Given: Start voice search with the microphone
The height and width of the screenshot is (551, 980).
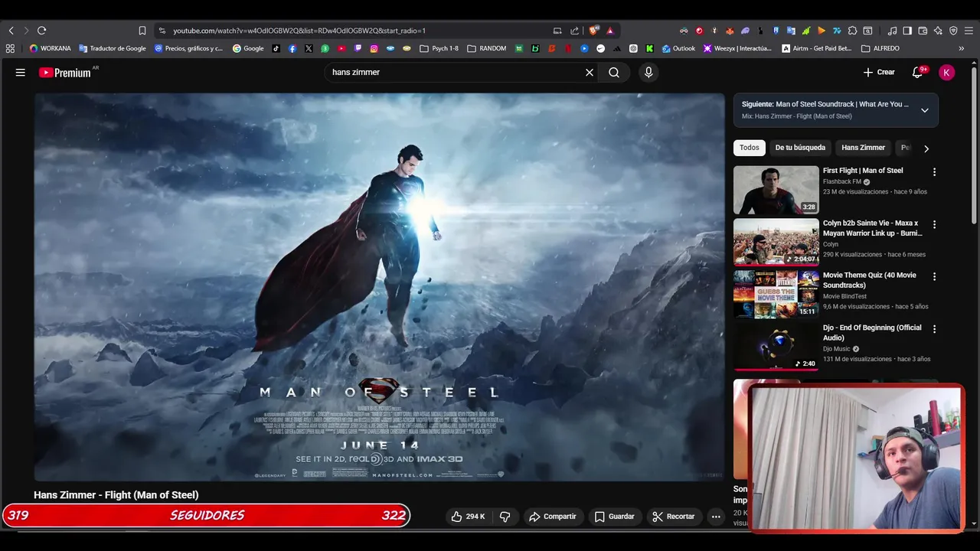Looking at the screenshot, I should (648, 72).
